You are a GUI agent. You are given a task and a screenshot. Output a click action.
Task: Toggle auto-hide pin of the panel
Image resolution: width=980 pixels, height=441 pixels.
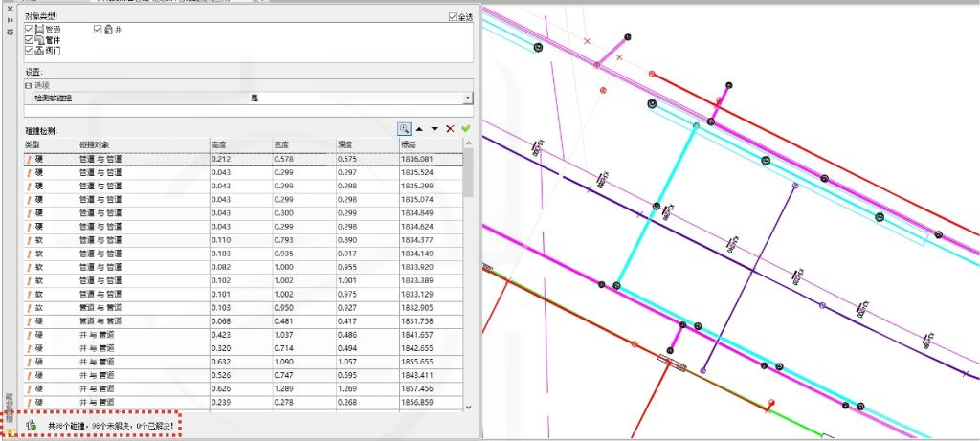(10, 20)
